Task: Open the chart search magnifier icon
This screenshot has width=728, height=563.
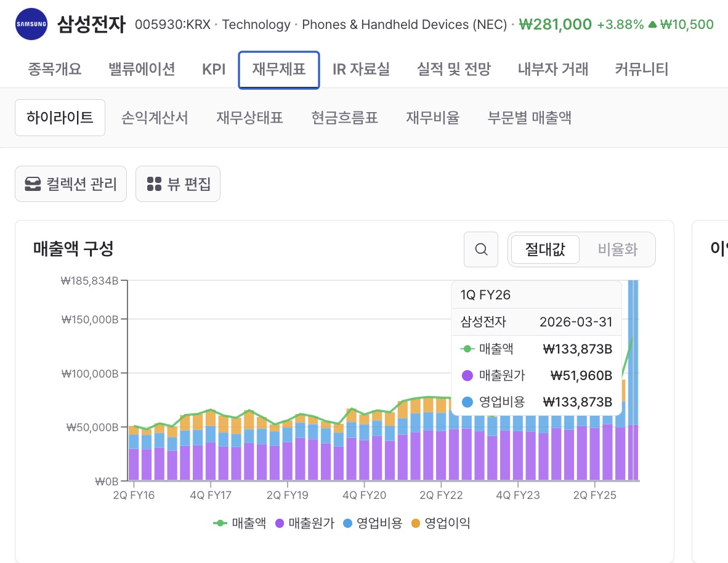Action: 481,249
